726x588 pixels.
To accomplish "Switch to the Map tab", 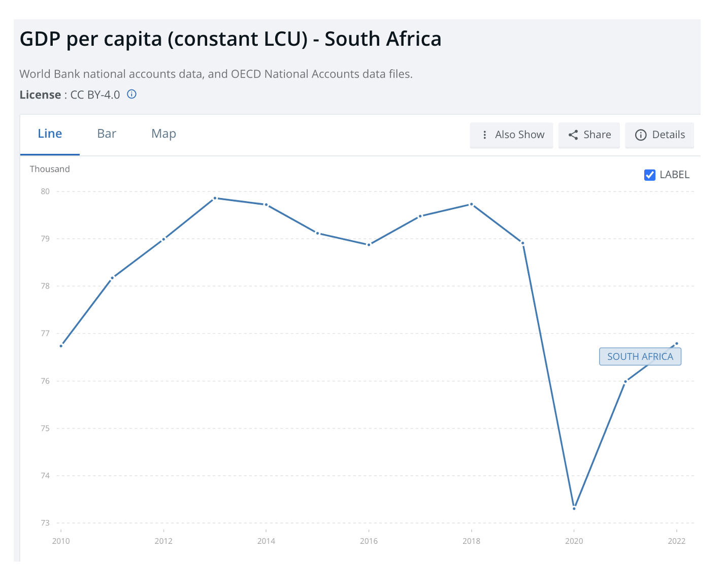I will coord(163,134).
